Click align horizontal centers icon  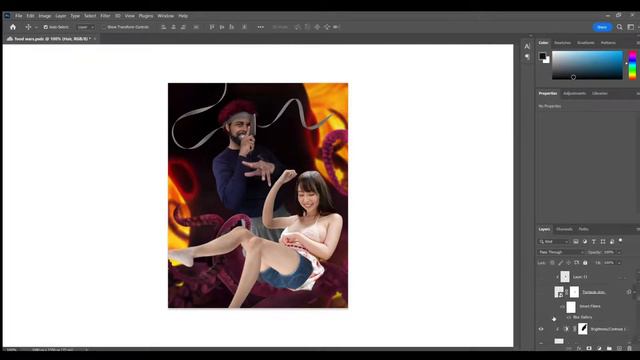pos(173,27)
